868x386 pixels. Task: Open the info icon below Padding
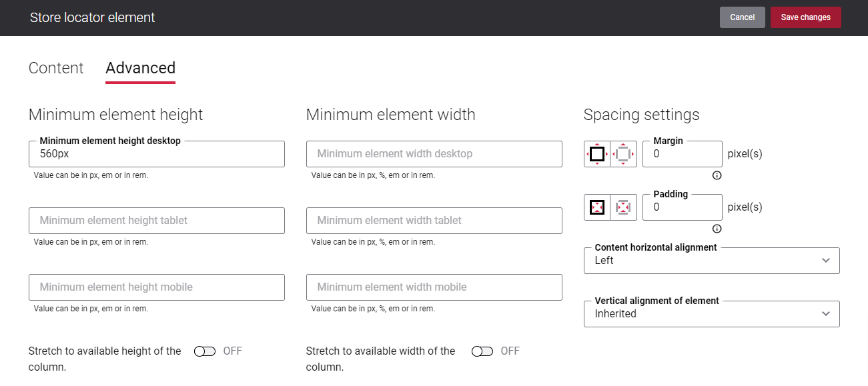pyautogui.click(x=717, y=229)
